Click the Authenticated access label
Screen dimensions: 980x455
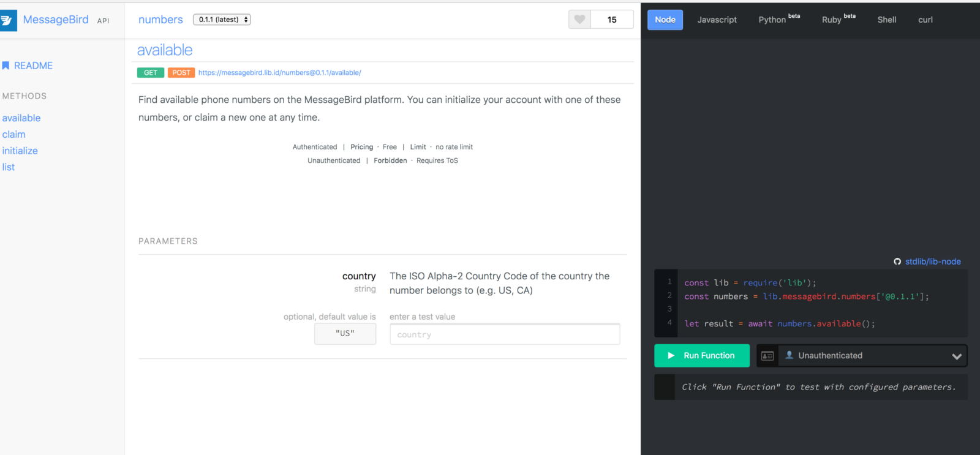coord(315,147)
